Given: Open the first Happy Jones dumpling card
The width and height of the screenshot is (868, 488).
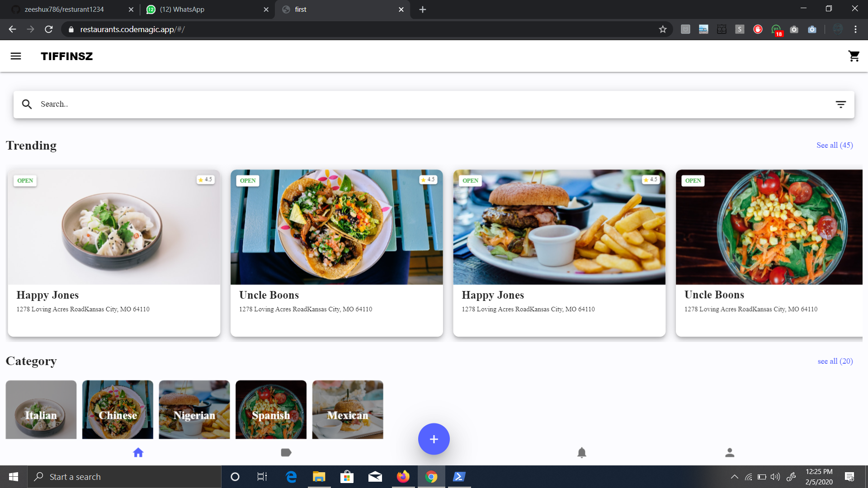Looking at the screenshot, I should pyautogui.click(x=114, y=253).
